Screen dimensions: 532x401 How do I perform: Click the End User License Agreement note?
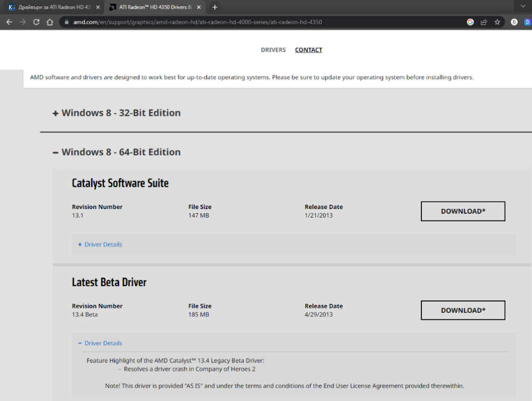pyautogui.click(x=284, y=385)
